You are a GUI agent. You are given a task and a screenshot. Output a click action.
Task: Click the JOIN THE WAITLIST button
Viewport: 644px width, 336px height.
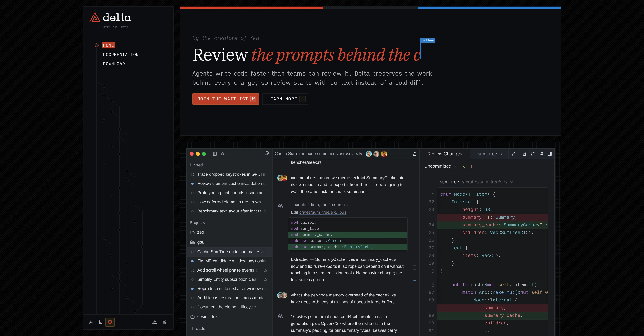coord(226,99)
